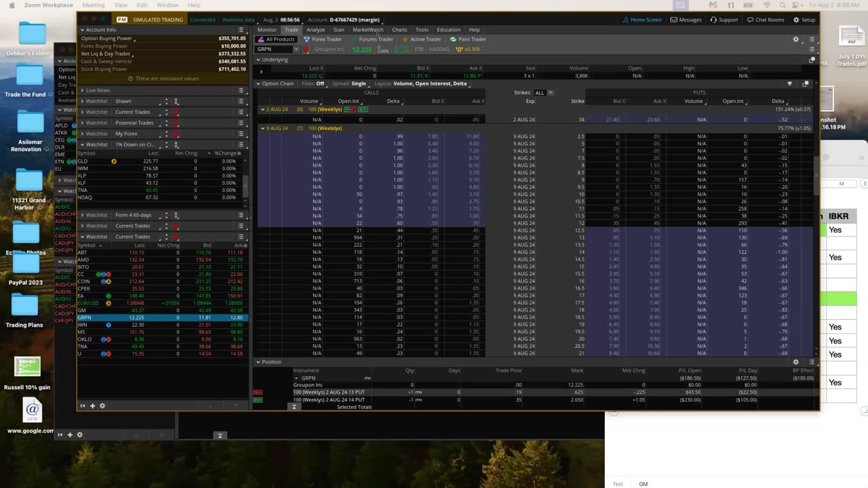Screen dimensions: 868x488
Task: Collapse 9 AUG 24 expiration row
Action: tap(262, 128)
